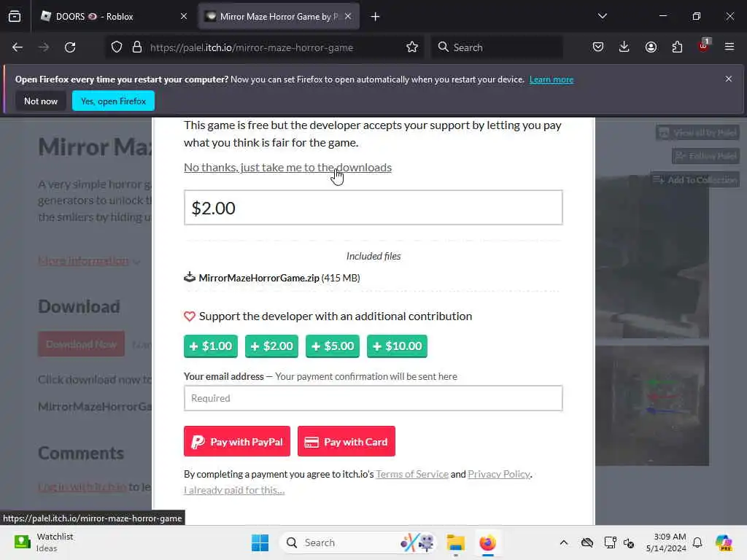The height and width of the screenshot is (560, 747).
Task: Open the Firefox View icon in the tab strip
Action: pos(15,16)
